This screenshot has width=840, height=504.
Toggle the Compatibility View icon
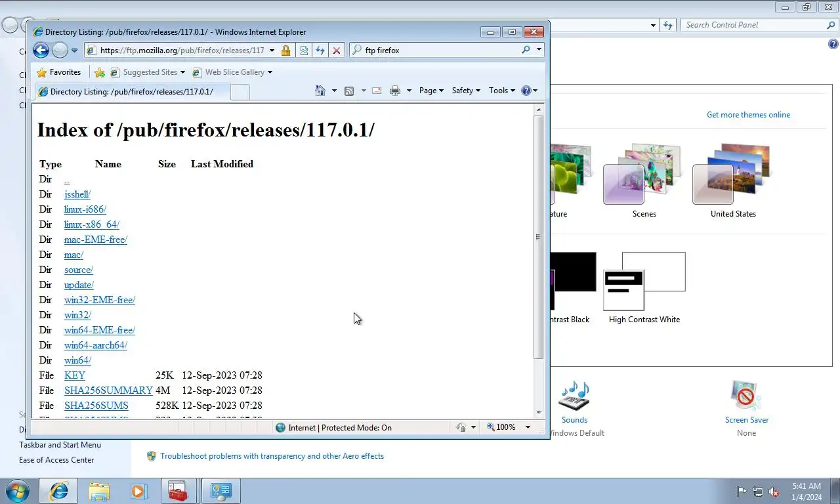[x=304, y=51]
